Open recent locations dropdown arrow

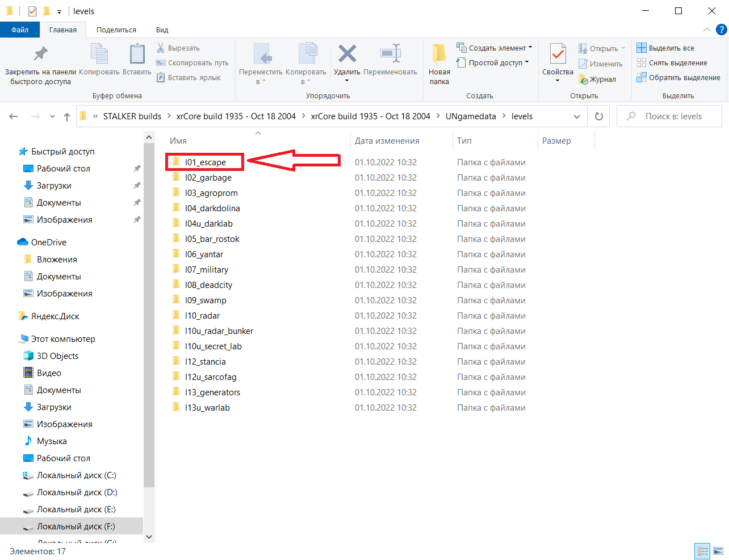[x=52, y=116]
